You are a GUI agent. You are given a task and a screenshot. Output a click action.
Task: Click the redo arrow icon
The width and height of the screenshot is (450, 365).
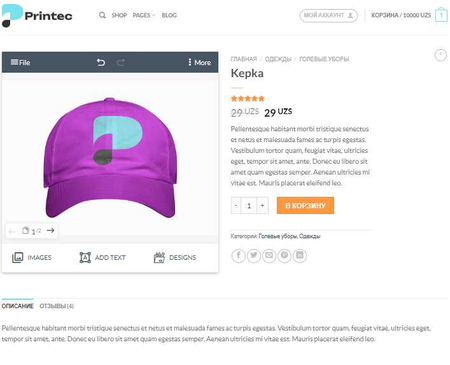[x=121, y=62]
